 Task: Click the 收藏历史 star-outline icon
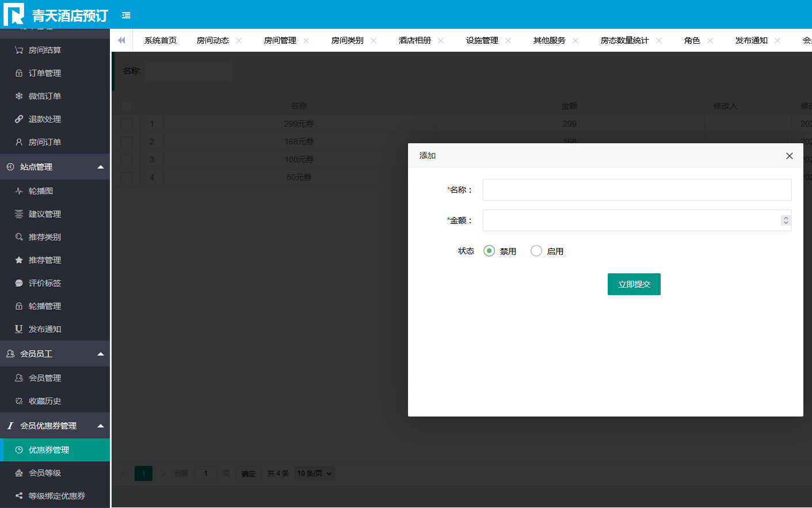(x=19, y=401)
